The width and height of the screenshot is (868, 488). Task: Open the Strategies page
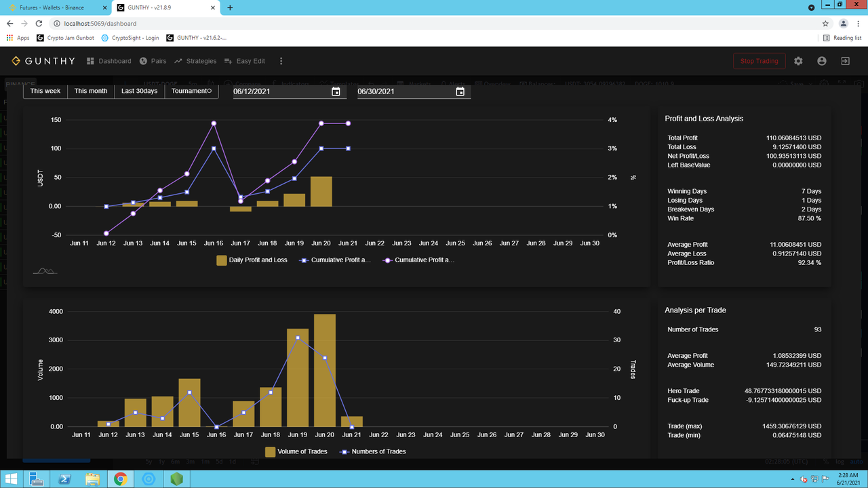click(x=195, y=61)
